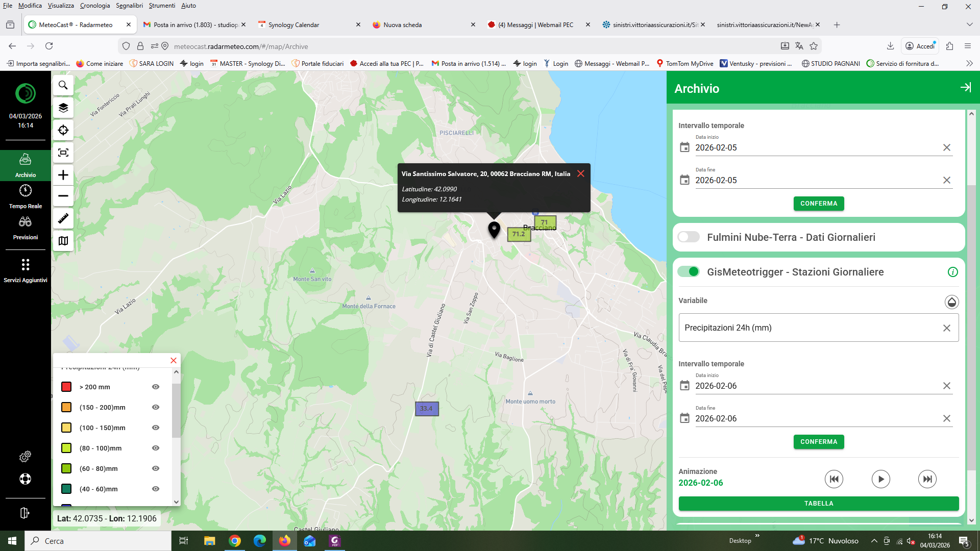Click the (80 - 100)mm color swatch

(66, 448)
